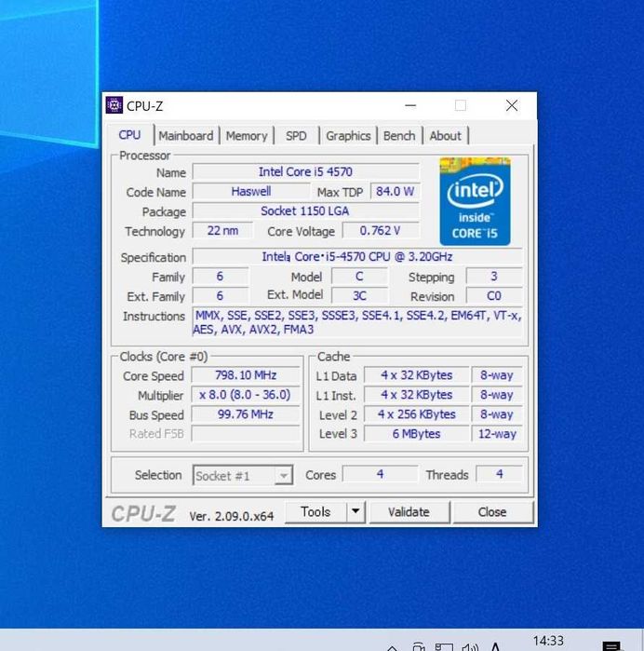
Task: Click the Core Voltage value 0.762 V
Action: 381,230
